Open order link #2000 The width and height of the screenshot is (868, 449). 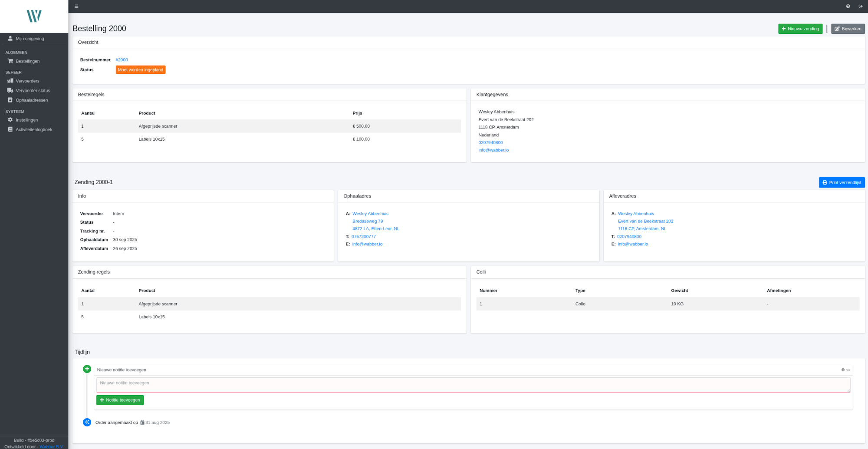click(x=122, y=59)
